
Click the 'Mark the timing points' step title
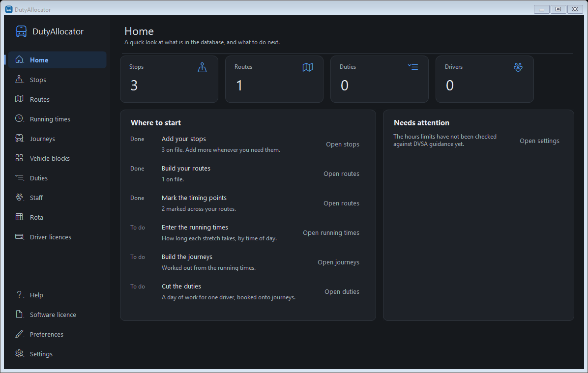tap(194, 198)
